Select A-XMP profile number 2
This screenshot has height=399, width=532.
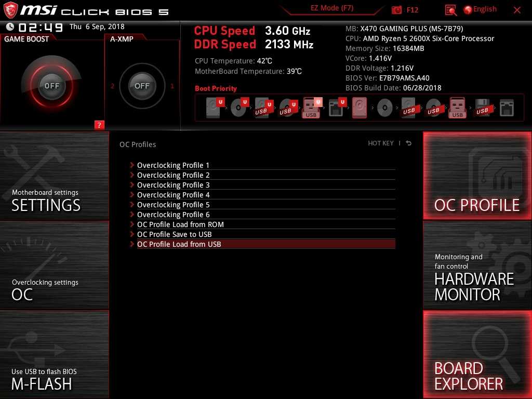112,86
